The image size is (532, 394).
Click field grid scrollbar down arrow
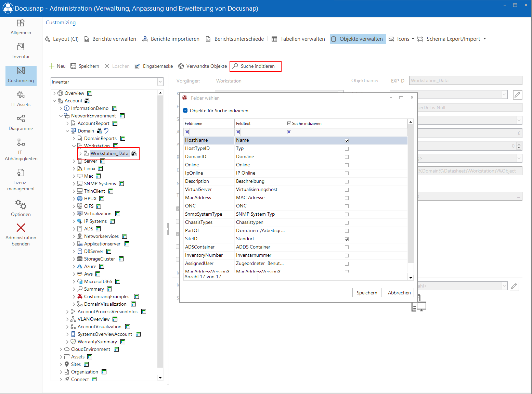click(x=411, y=278)
